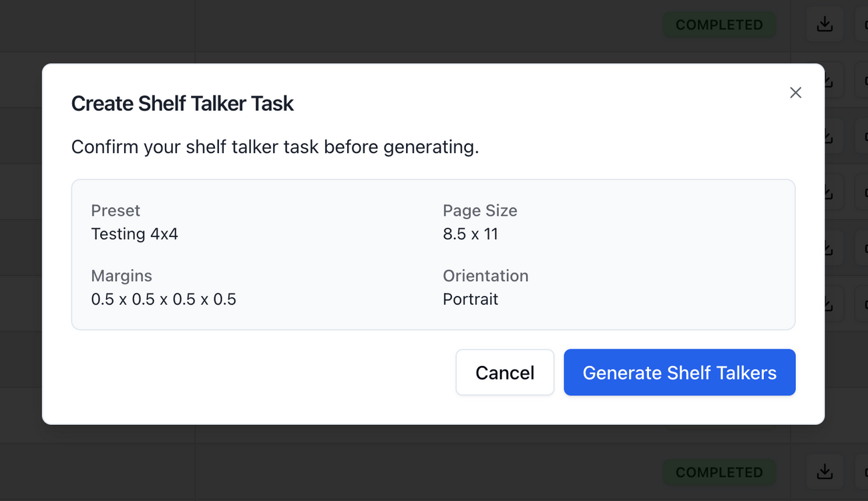
Task: Click the Page Size label
Action: pyautogui.click(x=479, y=210)
